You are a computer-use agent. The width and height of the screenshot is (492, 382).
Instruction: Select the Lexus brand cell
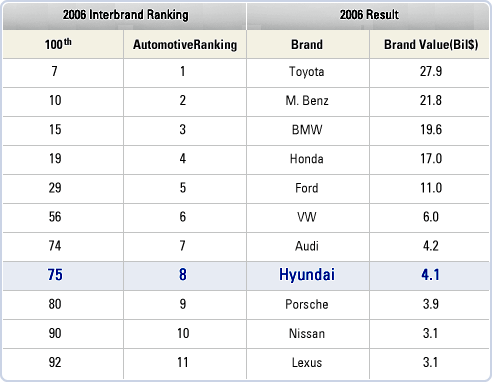click(307, 363)
